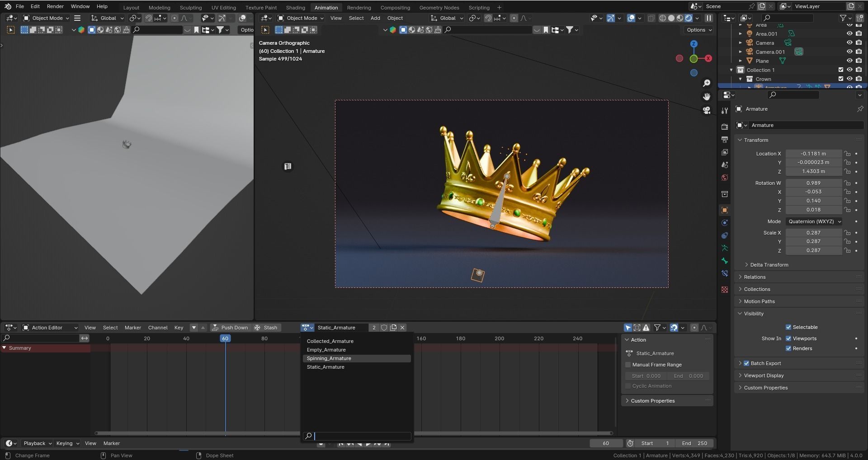Click the Scale X value field
The width and height of the screenshot is (868, 460).
point(813,233)
